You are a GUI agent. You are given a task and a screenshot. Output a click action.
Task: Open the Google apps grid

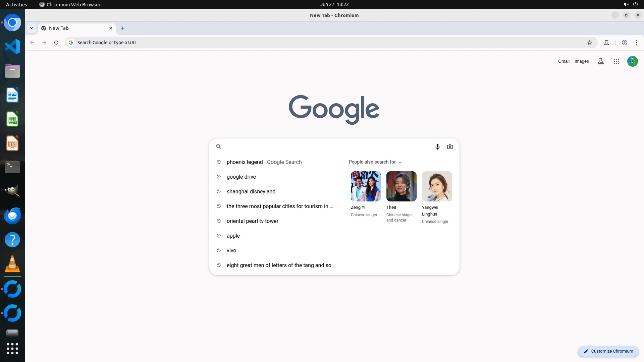click(x=616, y=61)
